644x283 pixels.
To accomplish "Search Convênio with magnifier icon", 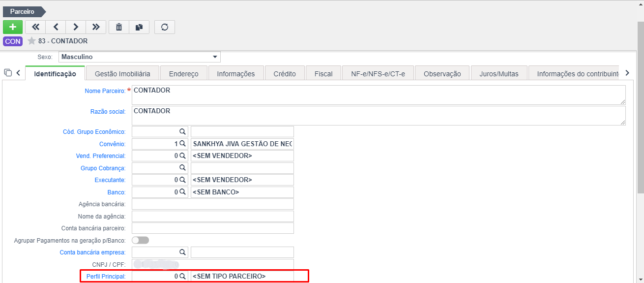I will point(182,144).
